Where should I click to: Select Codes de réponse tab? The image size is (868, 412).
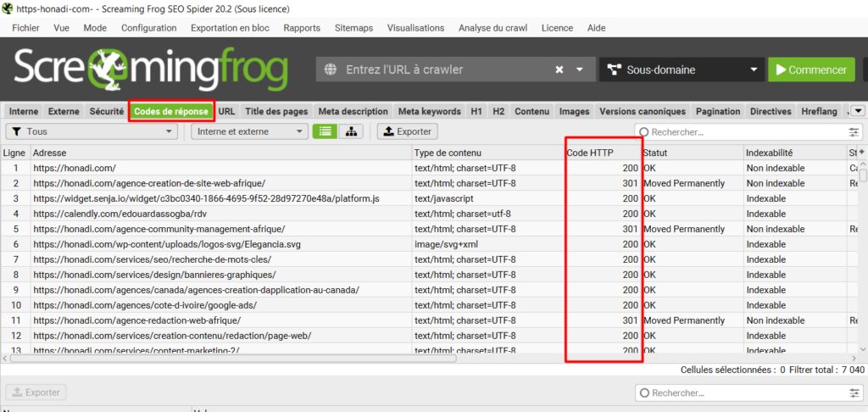pos(171,111)
